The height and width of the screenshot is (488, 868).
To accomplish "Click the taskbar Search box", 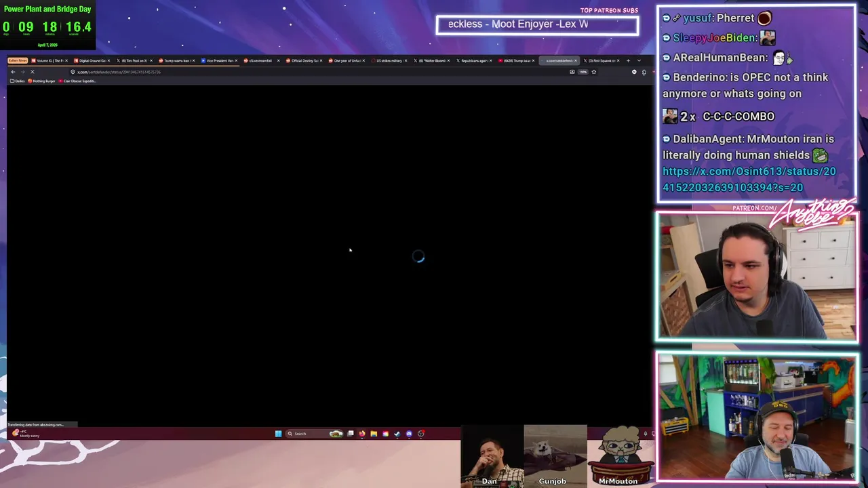I will [x=315, y=434].
